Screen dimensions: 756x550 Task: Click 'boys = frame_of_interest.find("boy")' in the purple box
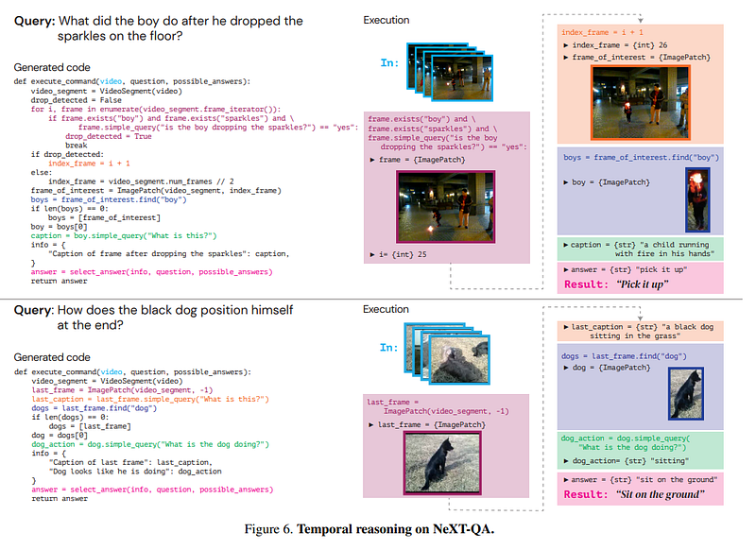point(642,158)
